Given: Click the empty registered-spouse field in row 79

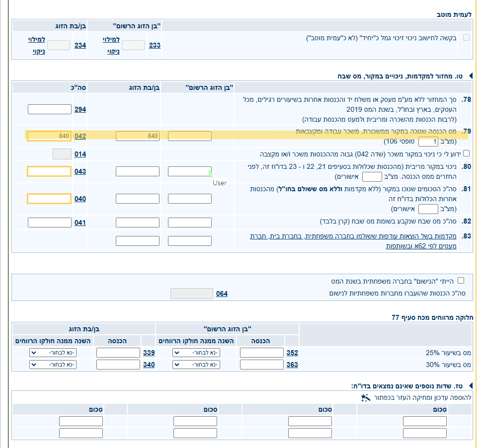Looking at the screenshot, I should click(190, 136).
